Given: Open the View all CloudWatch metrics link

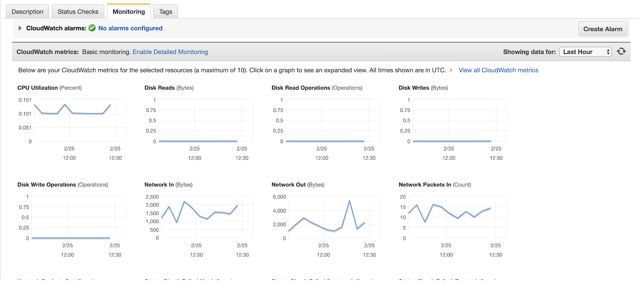Looking at the screenshot, I should pos(498,70).
